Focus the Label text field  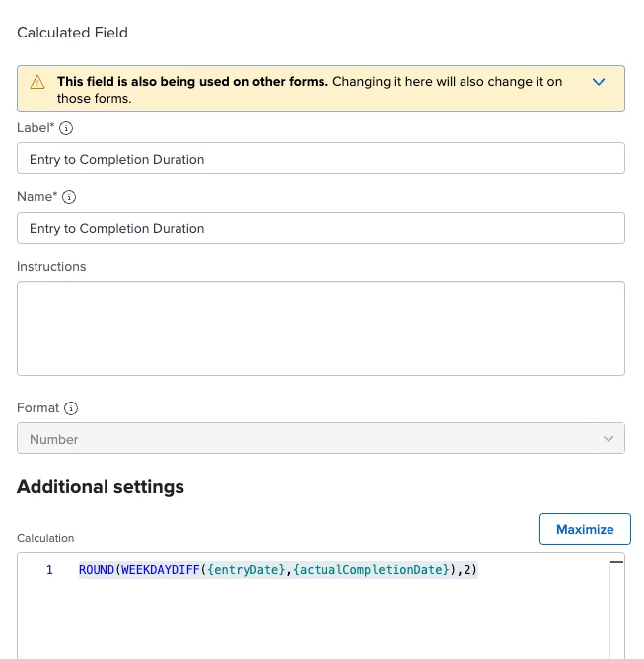click(x=321, y=159)
